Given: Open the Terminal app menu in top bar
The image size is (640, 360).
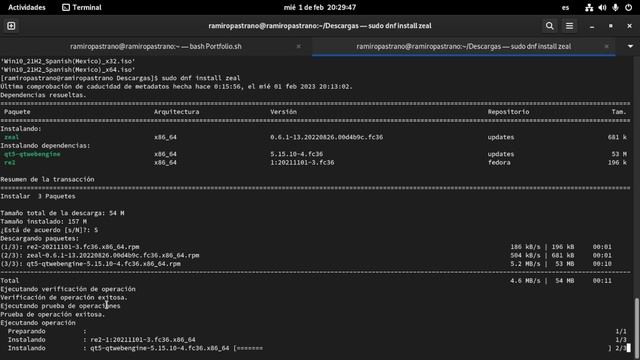Looking at the screenshot, I should click(x=82, y=7).
